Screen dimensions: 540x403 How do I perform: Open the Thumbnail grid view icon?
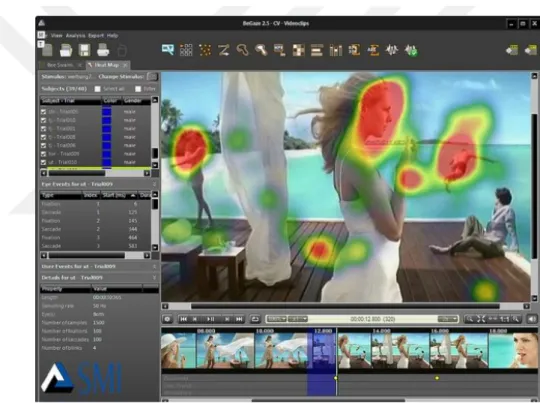pyautogui.click(x=186, y=50)
